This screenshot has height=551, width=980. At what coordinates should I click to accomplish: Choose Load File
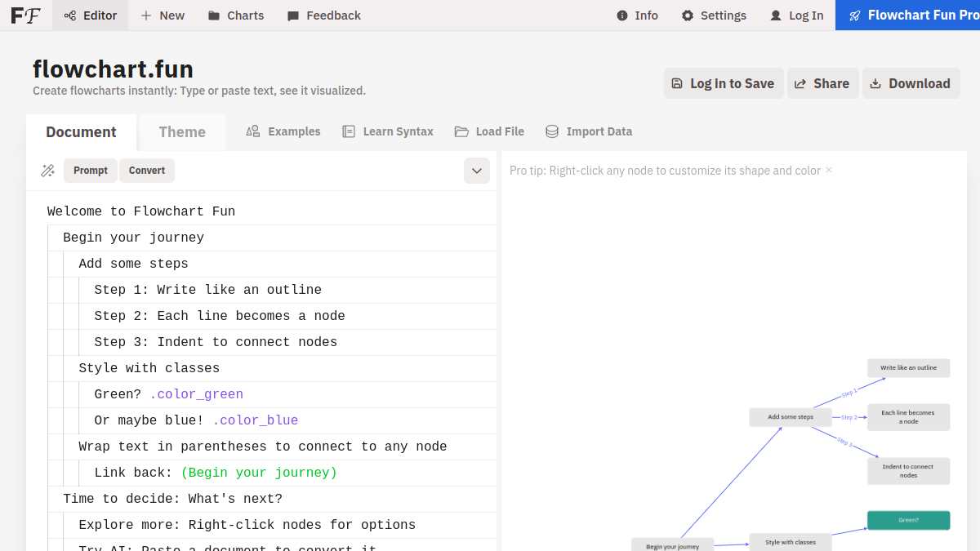pyautogui.click(x=489, y=131)
